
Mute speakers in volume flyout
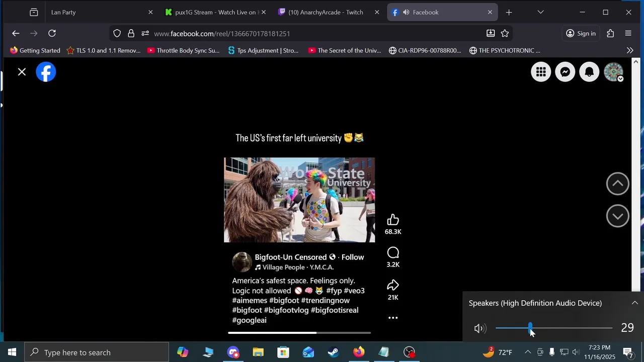479,328
